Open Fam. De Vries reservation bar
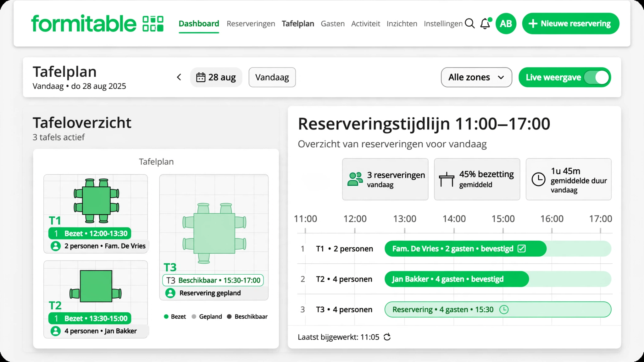644x362 pixels. tap(465, 249)
